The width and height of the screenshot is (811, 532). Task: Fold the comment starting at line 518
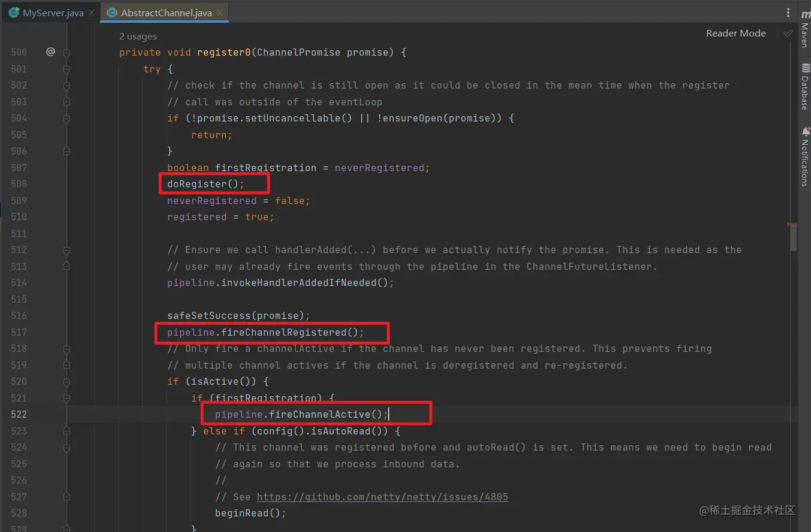coord(66,349)
